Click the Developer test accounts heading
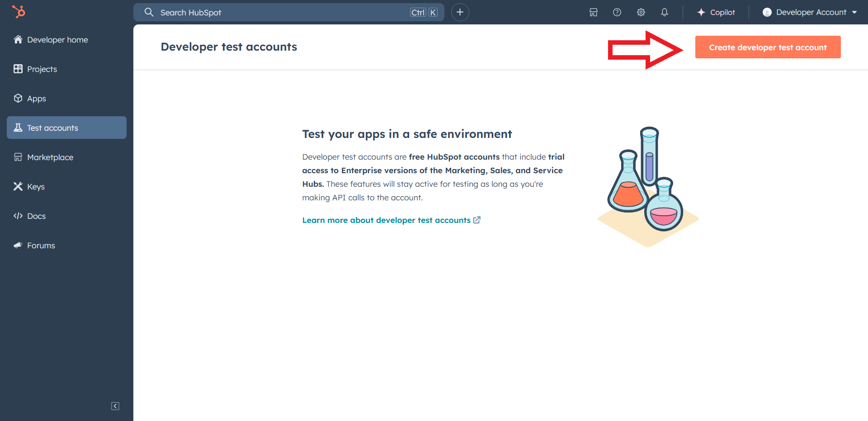Screen dimensions: 868x421 pos(229,47)
